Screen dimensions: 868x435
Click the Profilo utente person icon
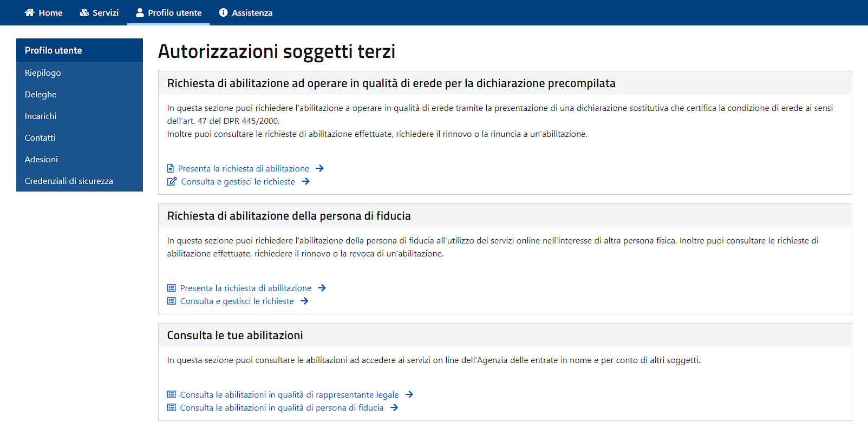pos(140,12)
